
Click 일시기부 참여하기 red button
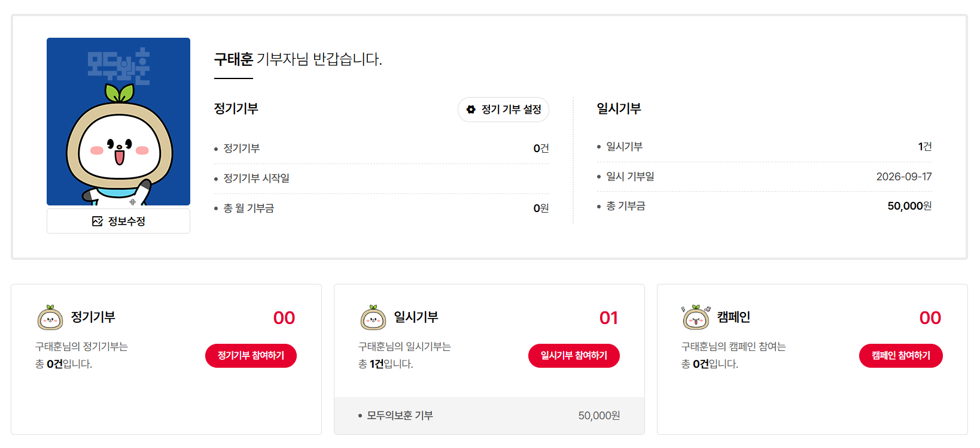click(x=574, y=356)
